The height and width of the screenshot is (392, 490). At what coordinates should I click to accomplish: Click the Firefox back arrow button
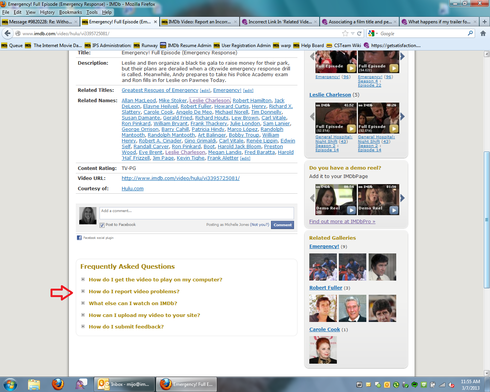[8, 33]
